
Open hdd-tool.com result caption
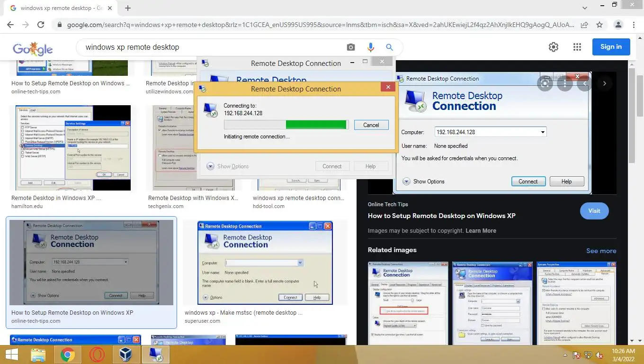click(298, 202)
